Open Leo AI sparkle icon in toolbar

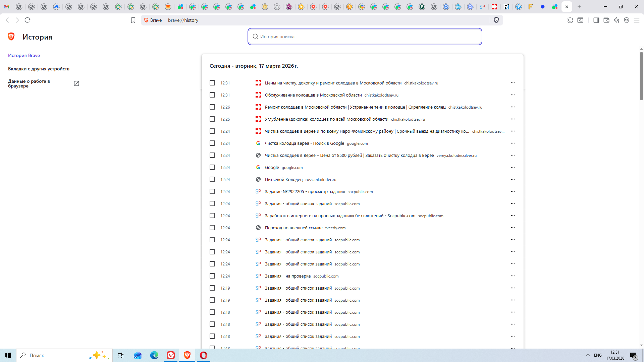point(616,20)
